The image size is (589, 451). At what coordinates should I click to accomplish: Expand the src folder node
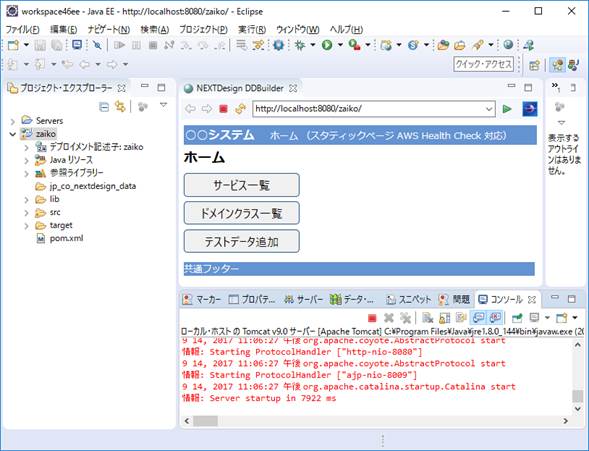point(26,213)
